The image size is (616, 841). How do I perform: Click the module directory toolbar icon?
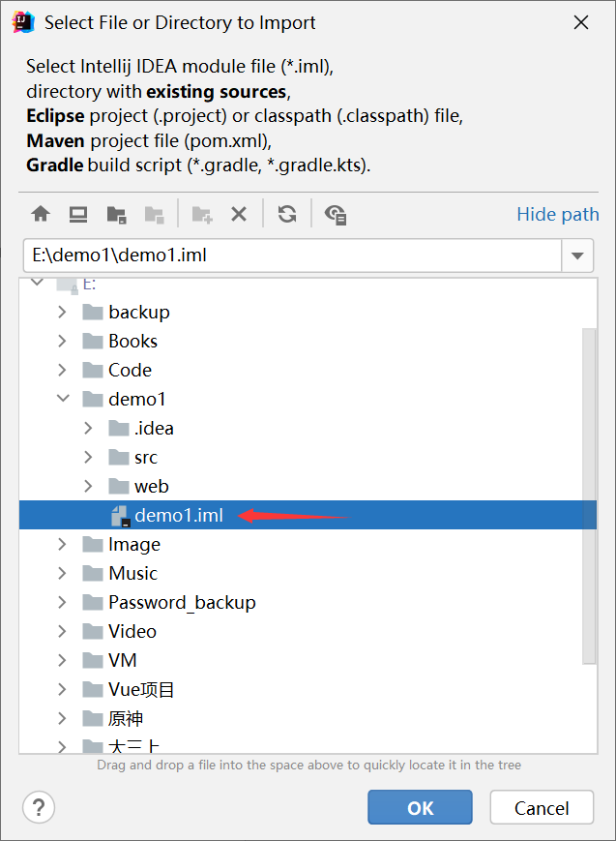[x=155, y=215]
